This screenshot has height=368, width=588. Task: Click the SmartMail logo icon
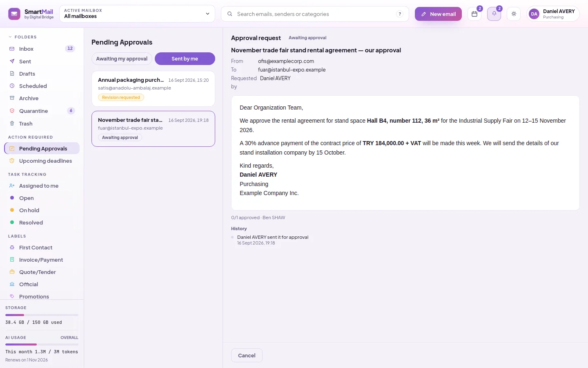click(14, 14)
